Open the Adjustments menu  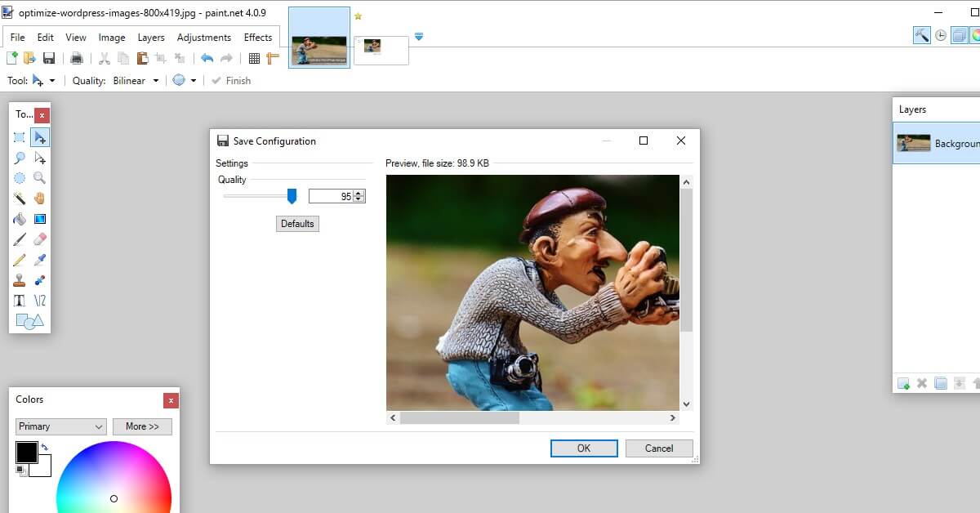pos(204,38)
